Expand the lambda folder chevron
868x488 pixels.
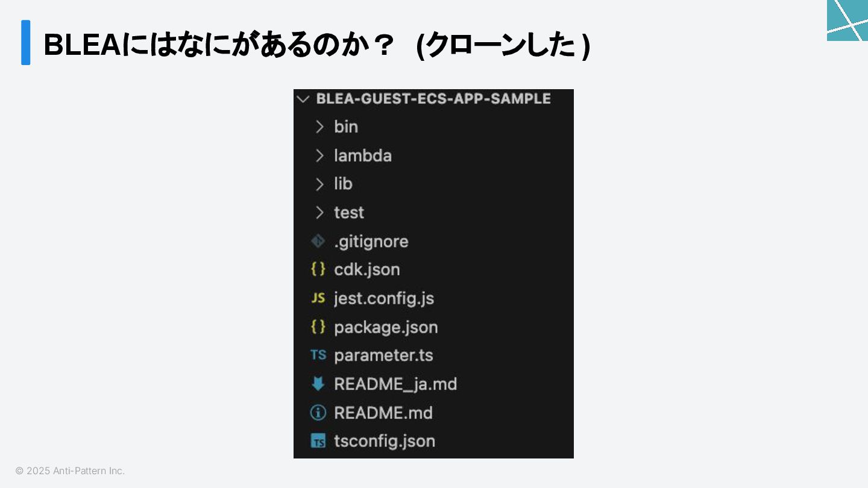tap(319, 155)
